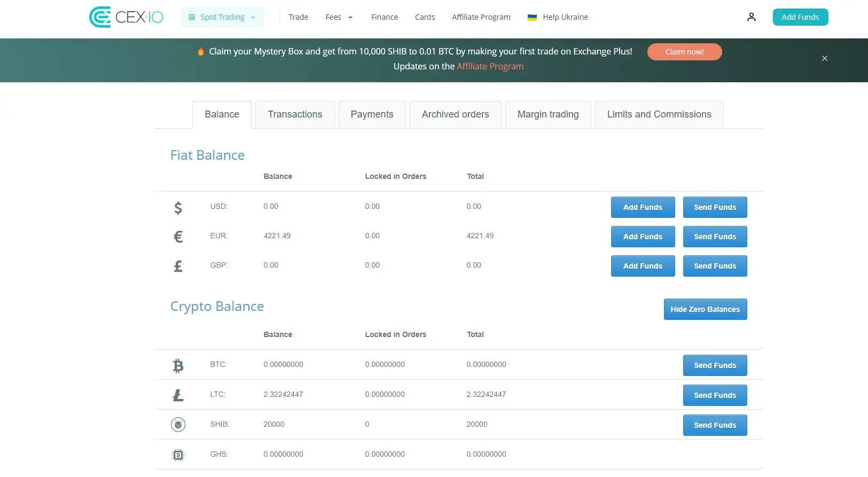This screenshot has width=868, height=477.
Task: Click Add Funds for the EUR balance
Action: coord(643,237)
